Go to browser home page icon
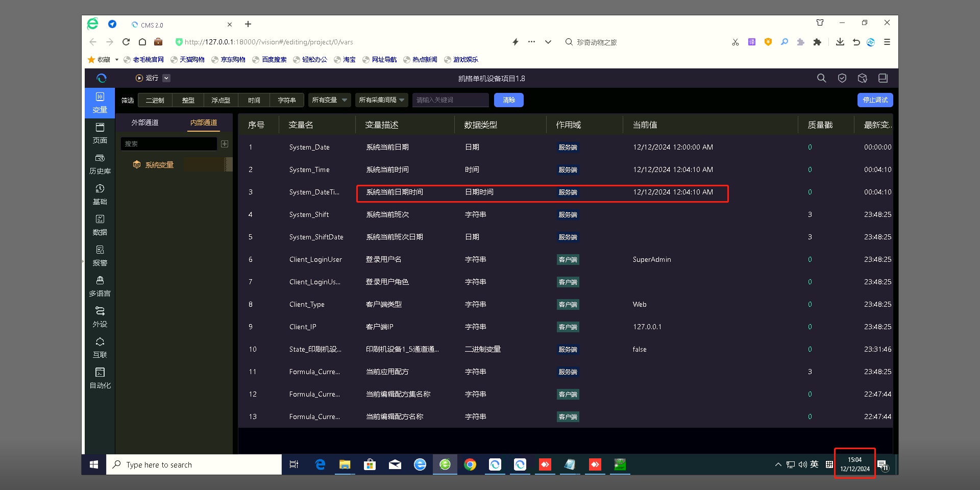Image resolution: width=980 pixels, height=490 pixels. point(142,42)
